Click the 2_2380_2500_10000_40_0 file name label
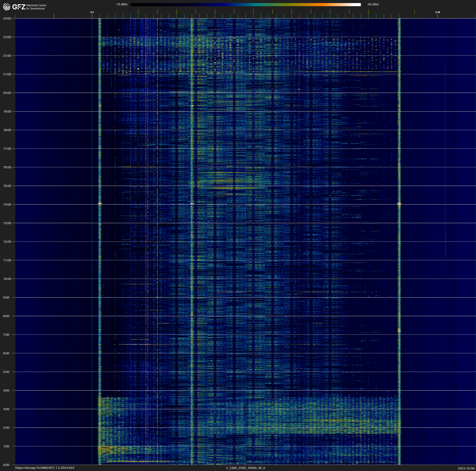This screenshot has height=471, width=476. pos(245,468)
